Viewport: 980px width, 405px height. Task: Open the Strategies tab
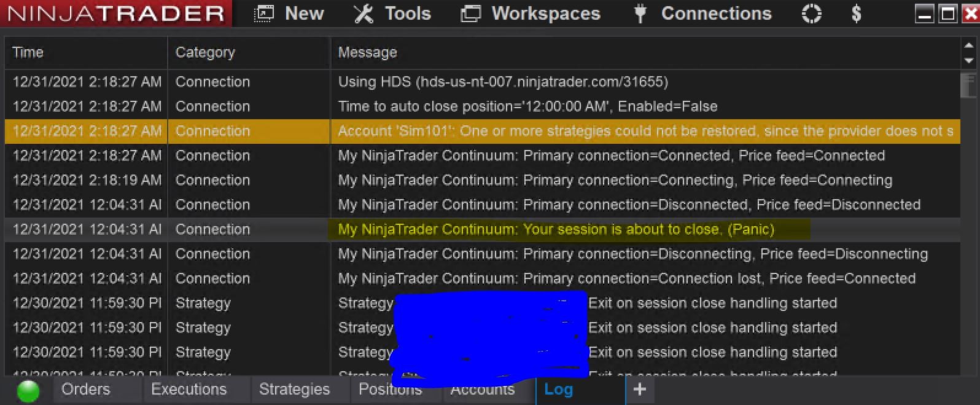click(294, 390)
